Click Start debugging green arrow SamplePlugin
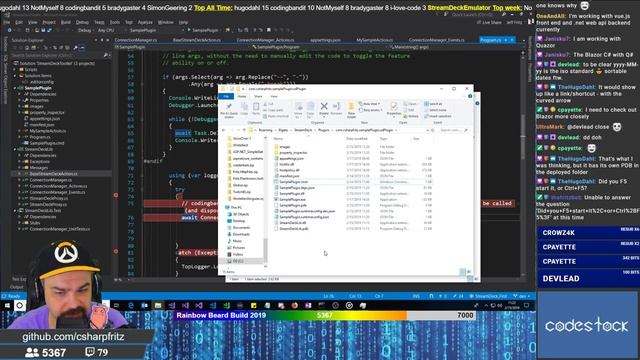The width and height of the screenshot is (640, 360). [x=189, y=30]
